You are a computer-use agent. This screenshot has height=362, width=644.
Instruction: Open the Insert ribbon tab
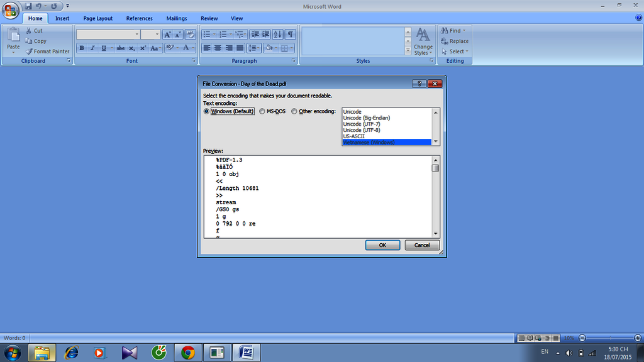tap(62, 18)
